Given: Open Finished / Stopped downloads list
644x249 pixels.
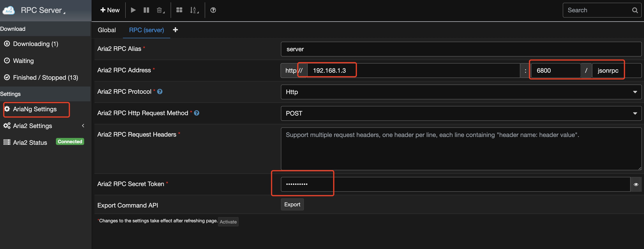Looking at the screenshot, I should pyautogui.click(x=45, y=78).
